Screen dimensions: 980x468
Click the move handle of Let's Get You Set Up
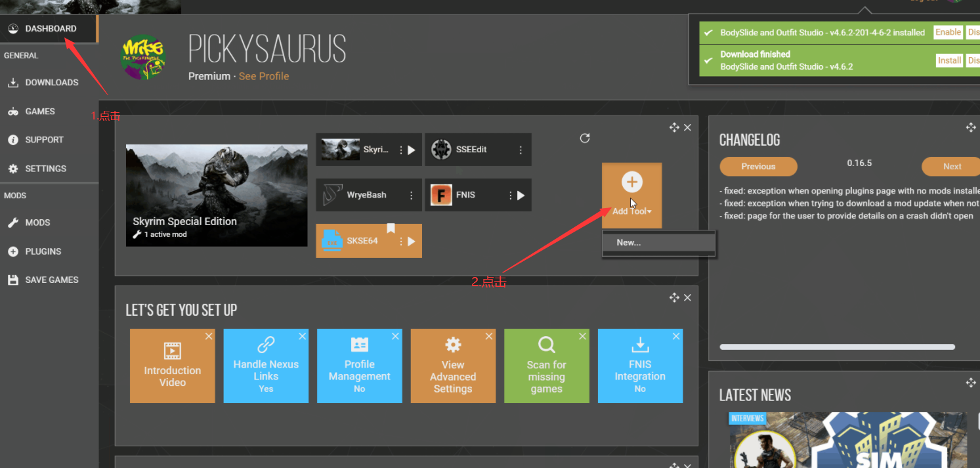click(674, 297)
